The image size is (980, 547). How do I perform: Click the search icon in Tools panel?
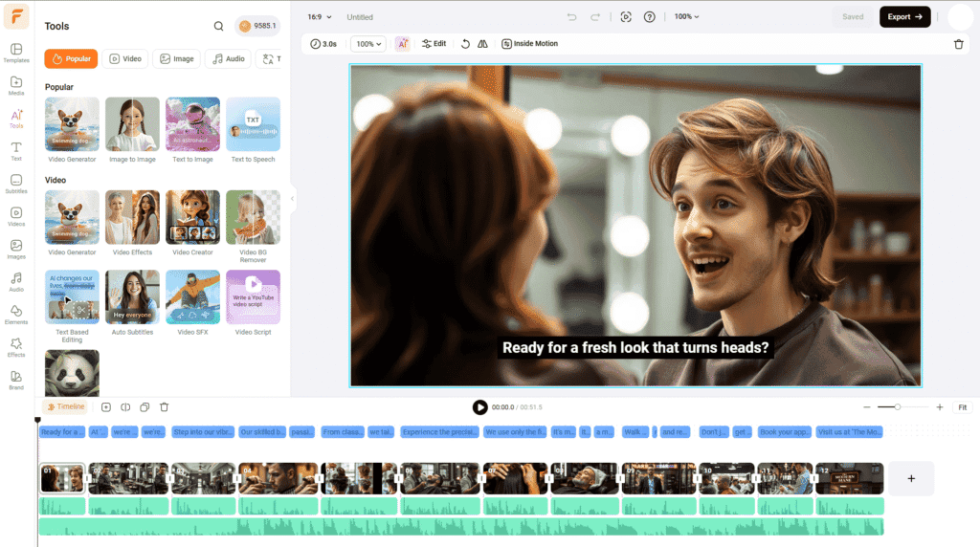219,26
